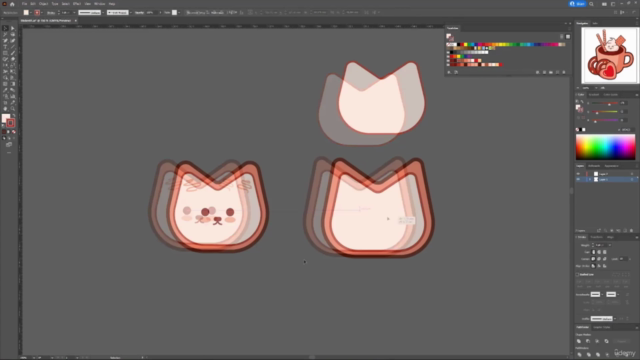Set corner to Bevel Join
This screenshot has height=360, width=640.
point(604,259)
